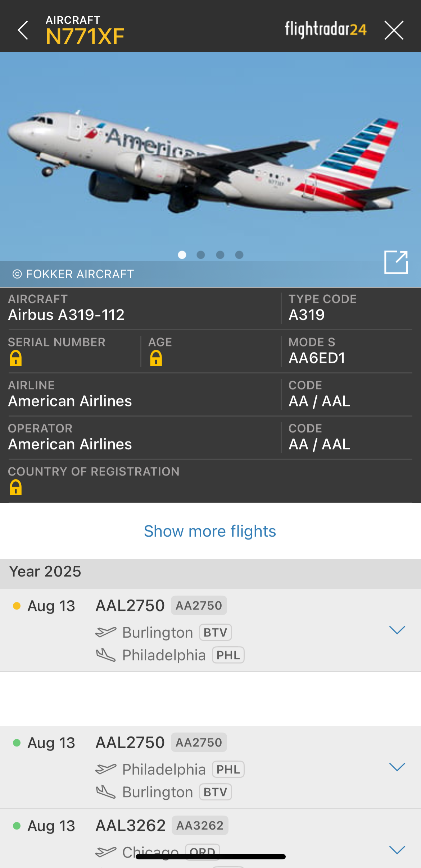
Task: Expand the AAL3262 flight details
Action: point(397,850)
